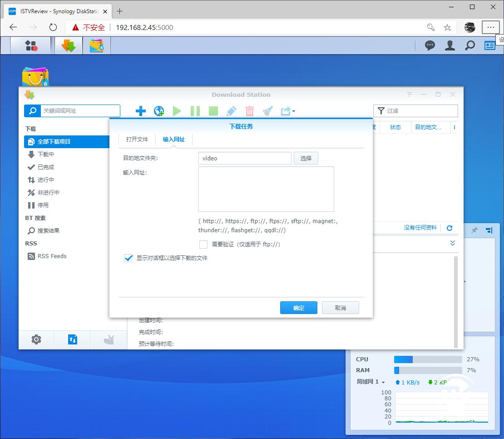Click the search magnifier button in Download Station
Image resolution: width=504 pixels, height=439 pixels.
tap(32, 110)
